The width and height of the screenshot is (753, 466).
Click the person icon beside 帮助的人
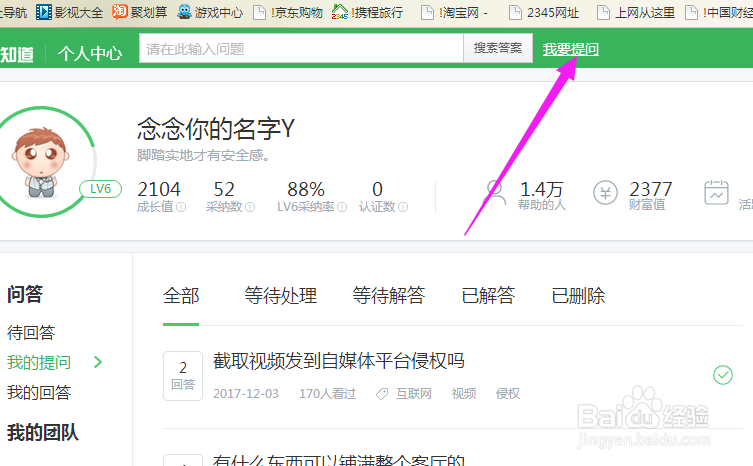[495, 193]
